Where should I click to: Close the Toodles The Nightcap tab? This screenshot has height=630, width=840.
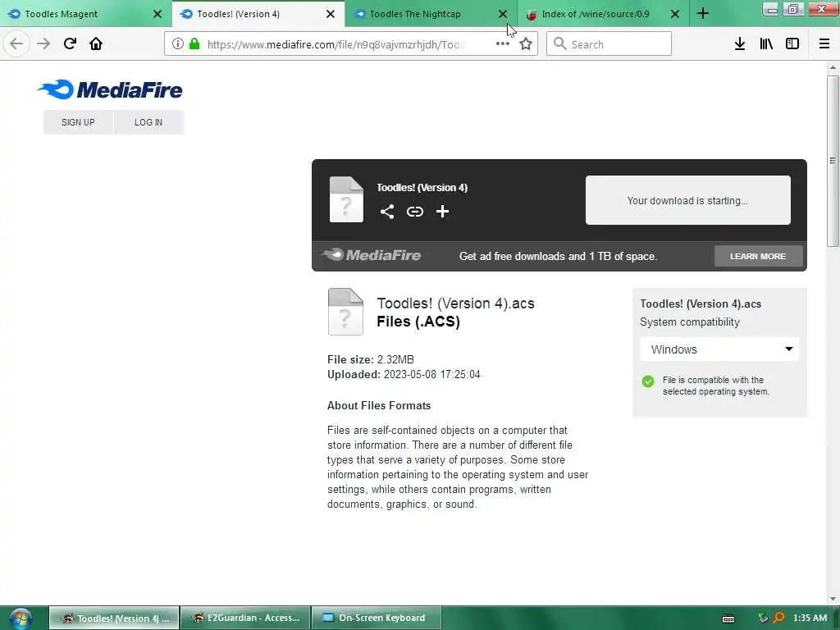pyautogui.click(x=503, y=14)
